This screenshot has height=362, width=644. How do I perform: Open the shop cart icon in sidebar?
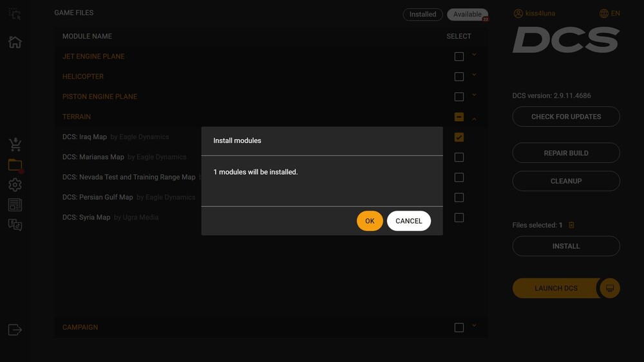click(15, 144)
